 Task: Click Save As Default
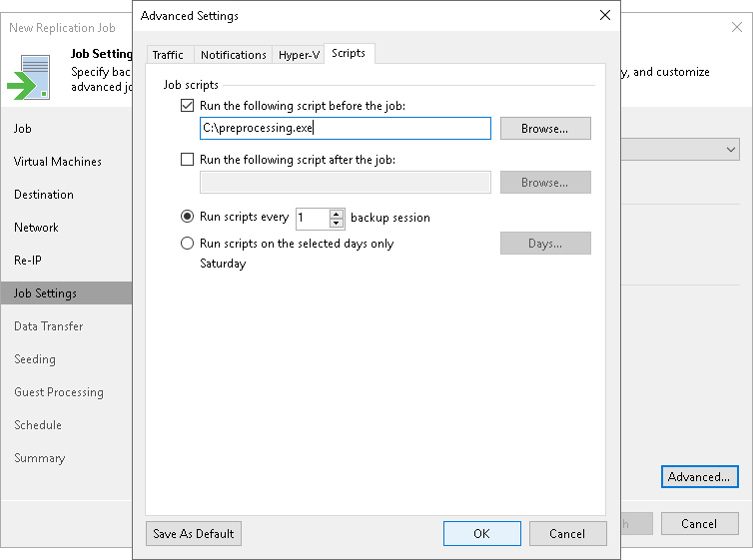point(194,534)
